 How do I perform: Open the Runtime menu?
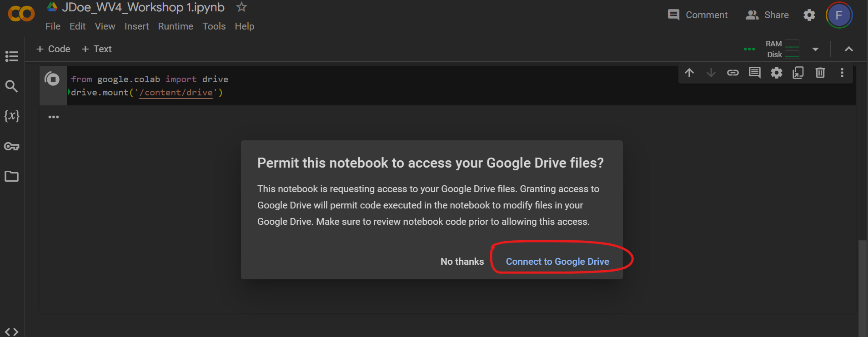click(176, 26)
